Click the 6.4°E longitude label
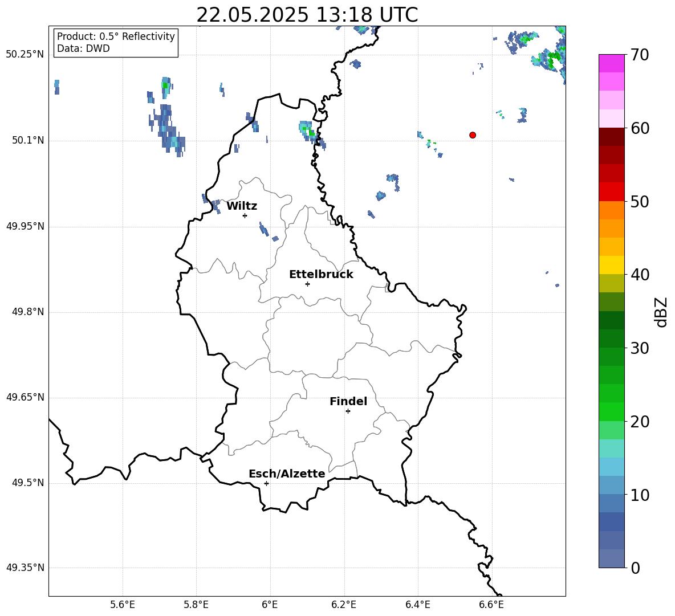The width and height of the screenshot is (675, 616). [x=417, y=605]
